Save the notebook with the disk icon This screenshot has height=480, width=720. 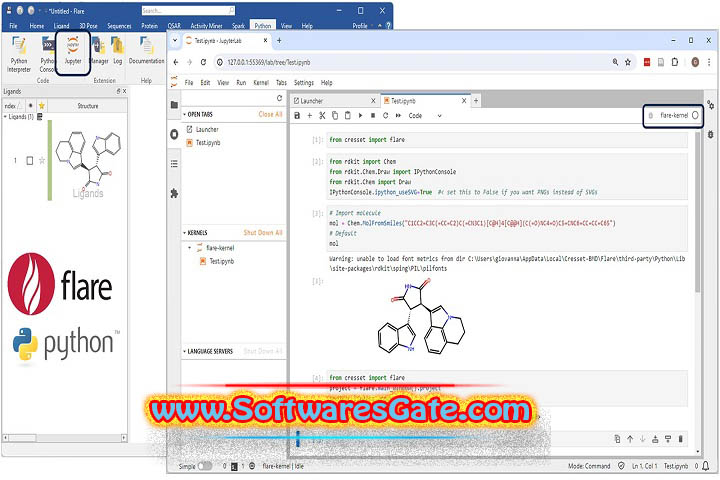pyautogui.click(x=297, y=116)
